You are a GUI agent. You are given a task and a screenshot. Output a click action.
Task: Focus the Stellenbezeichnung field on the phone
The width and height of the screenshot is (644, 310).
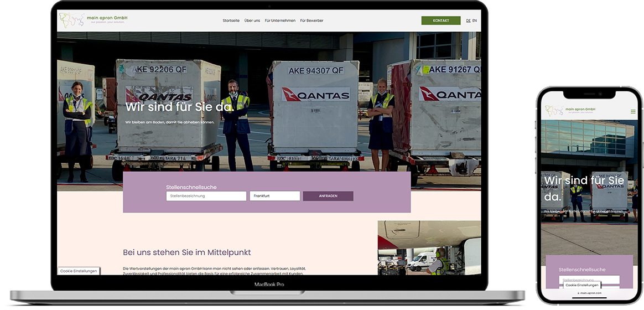pyautogui.click(x=589, y=280)
